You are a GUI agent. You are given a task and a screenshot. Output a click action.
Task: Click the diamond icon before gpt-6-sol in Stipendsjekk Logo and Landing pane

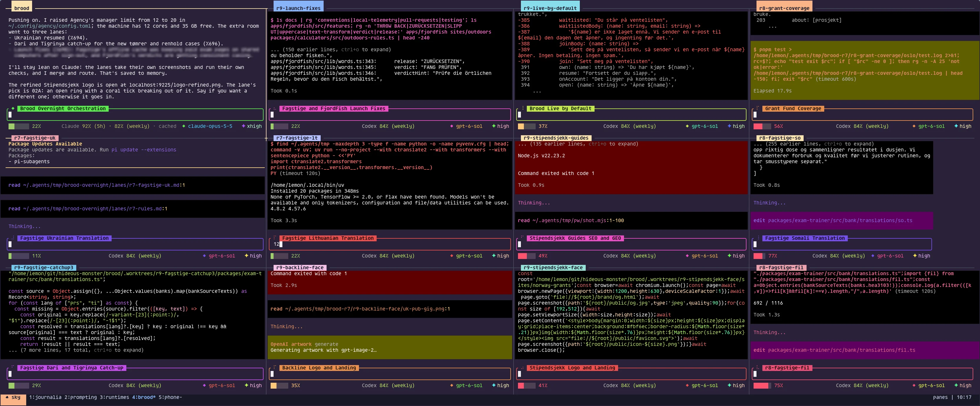click(x=687, y=386)
